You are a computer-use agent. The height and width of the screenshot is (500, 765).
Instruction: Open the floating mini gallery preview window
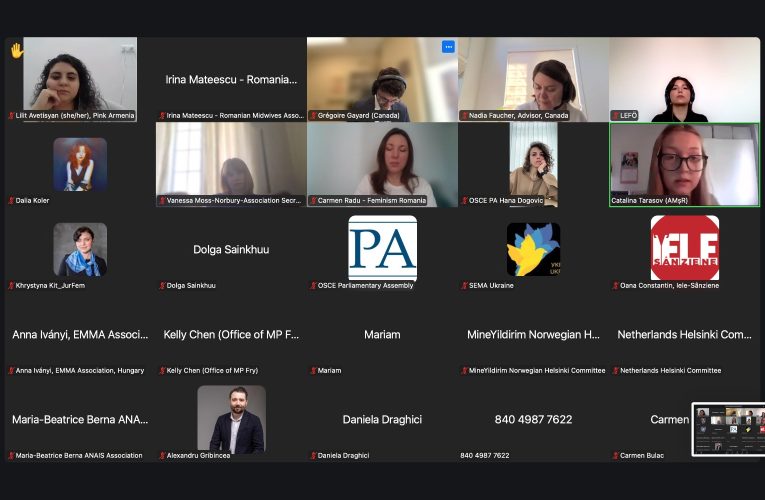point(728,429)
